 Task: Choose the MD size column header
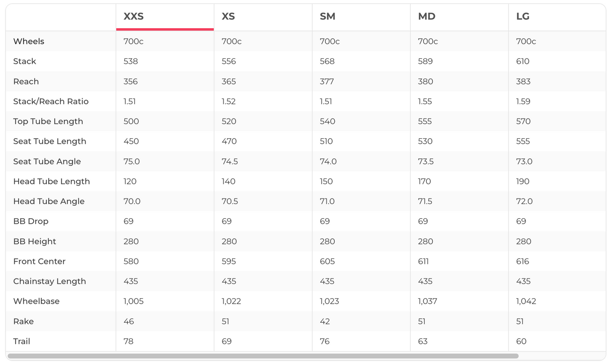427,17
